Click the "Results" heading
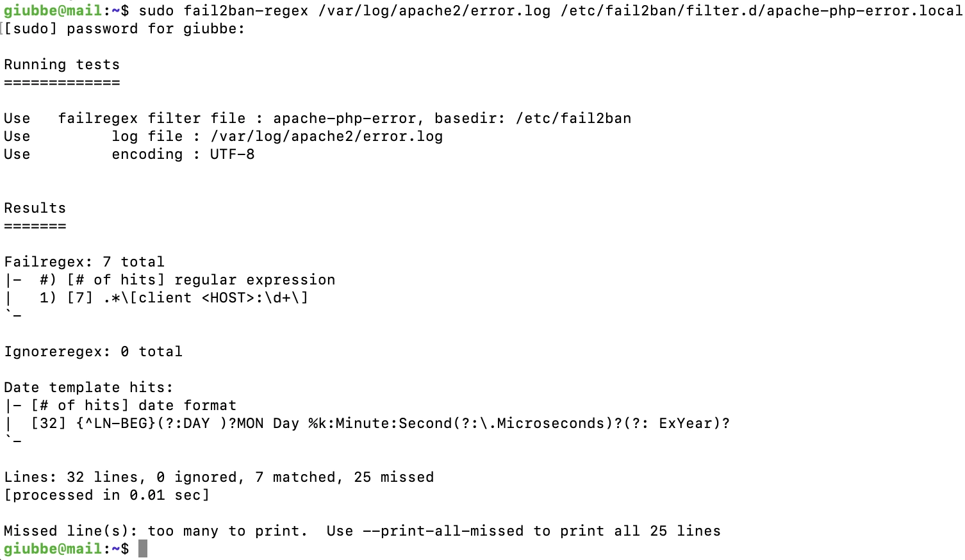This screenshot has height=560, width=965. [35, 208]
